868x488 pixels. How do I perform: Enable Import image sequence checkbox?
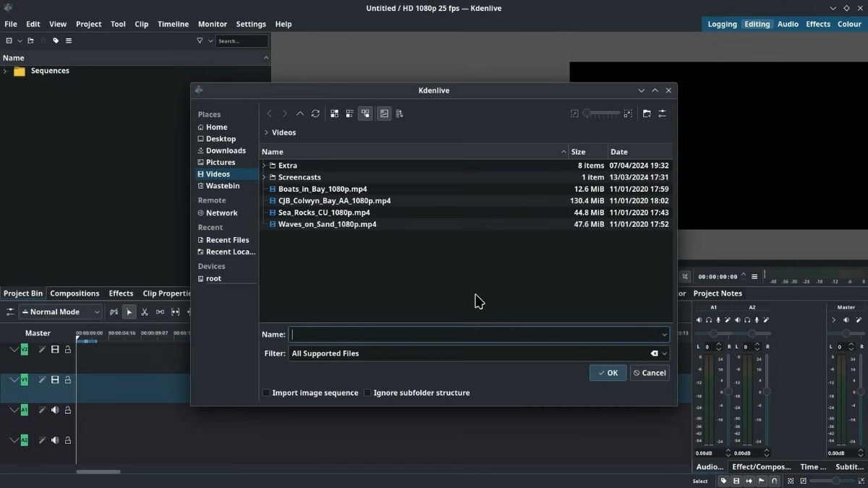[266, 393]
